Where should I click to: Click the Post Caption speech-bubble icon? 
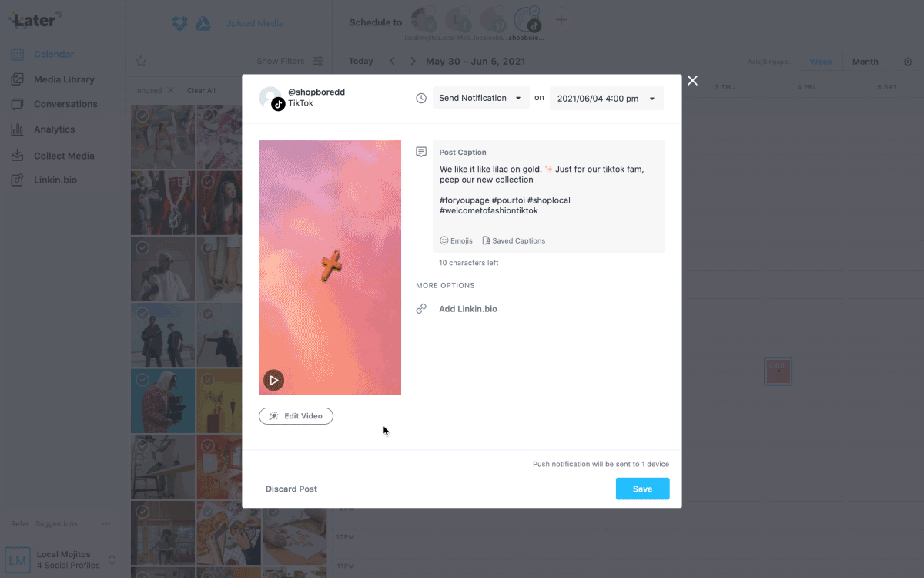click(421, 152)
